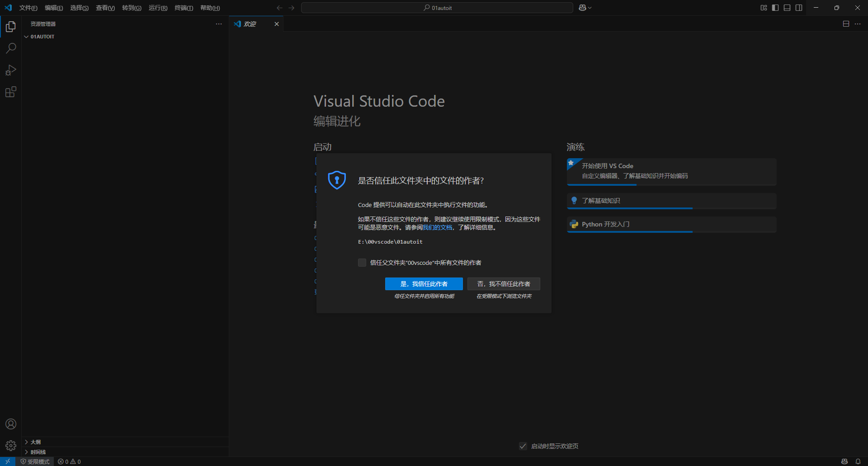Toggle the primary side bar

pyautogui.click(x=775, y=8)
